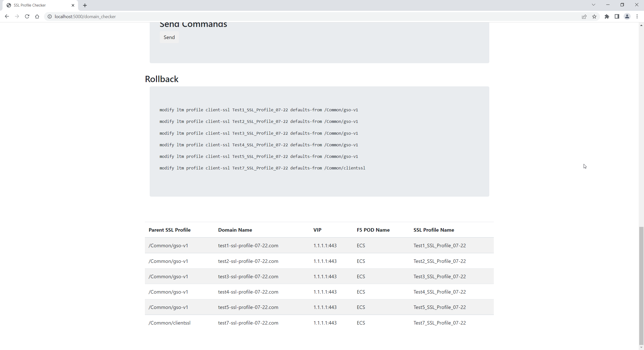This screenshot has width=644, height=350.
Task: Go to the browser Home page
Action: 37,16
